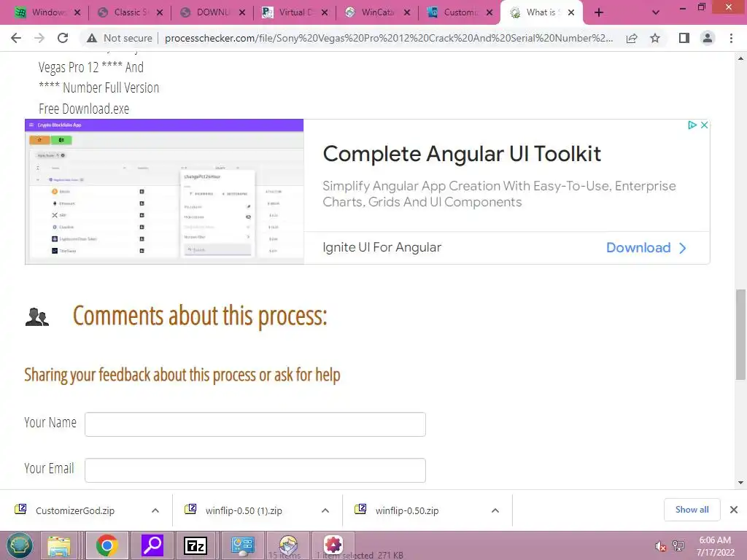Viewport: 747px width, 560px height.
Task: Click the ad screenshot thumbnail
Action: coord(164,192)
